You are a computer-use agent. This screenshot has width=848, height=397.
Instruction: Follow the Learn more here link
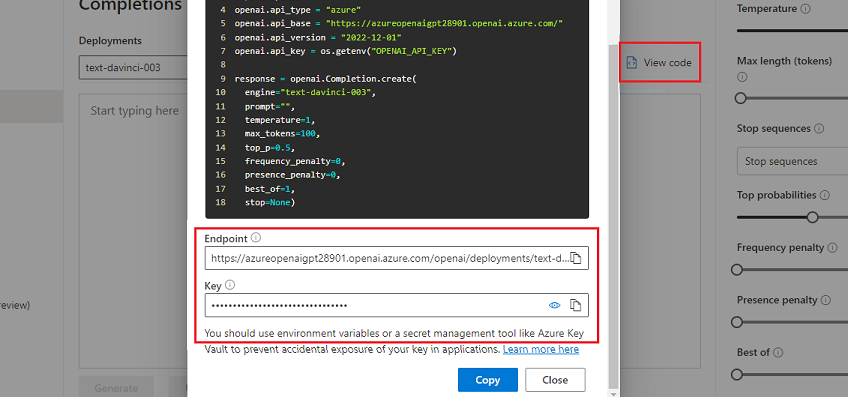pos(541,349)
